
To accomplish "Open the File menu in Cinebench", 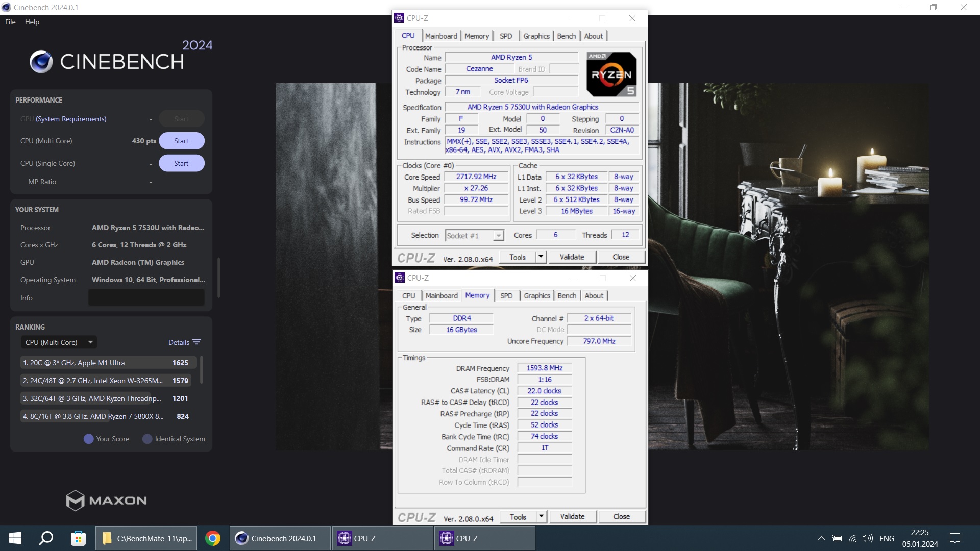I will coord(10,22).
